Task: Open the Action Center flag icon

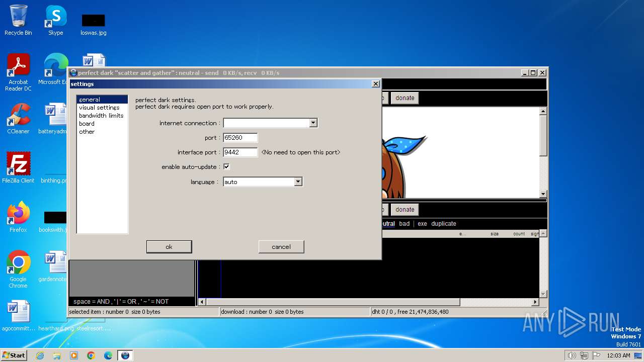Action: click(x=596, y=355)
